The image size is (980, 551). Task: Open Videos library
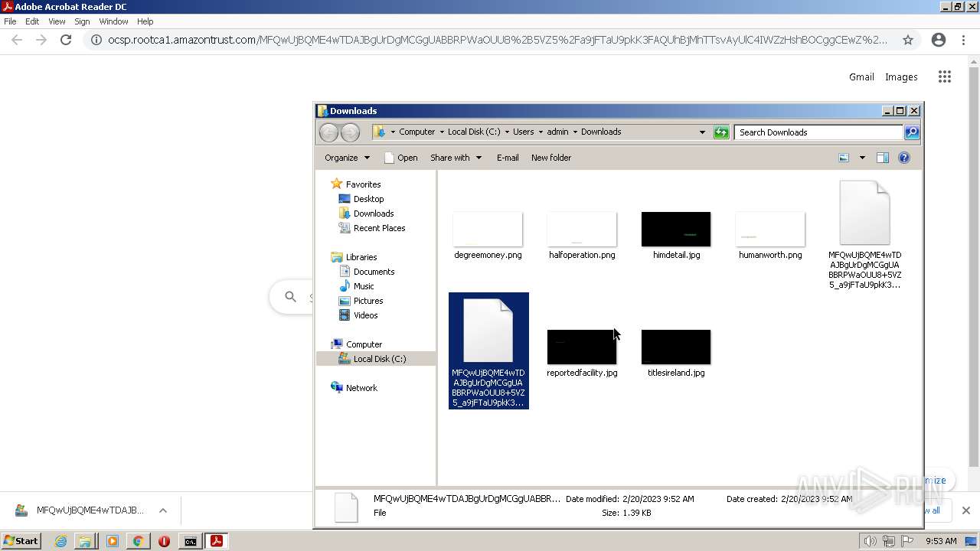tap(365, 315)
